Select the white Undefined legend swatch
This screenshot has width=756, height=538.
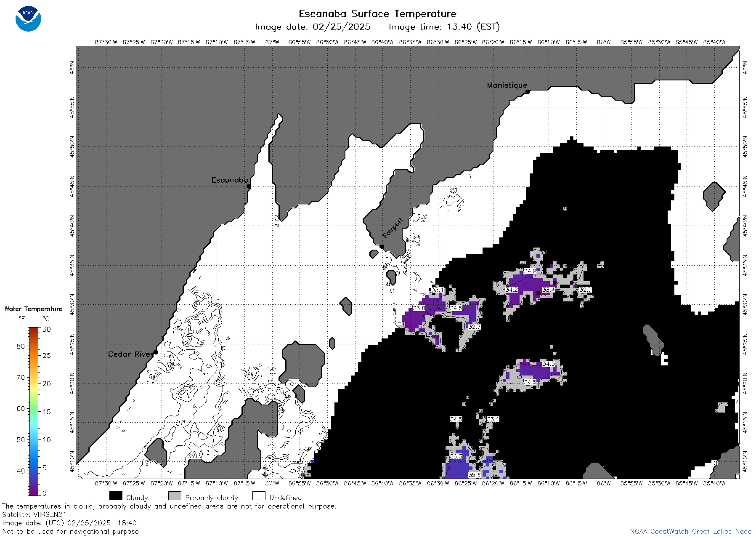point(259,496)
